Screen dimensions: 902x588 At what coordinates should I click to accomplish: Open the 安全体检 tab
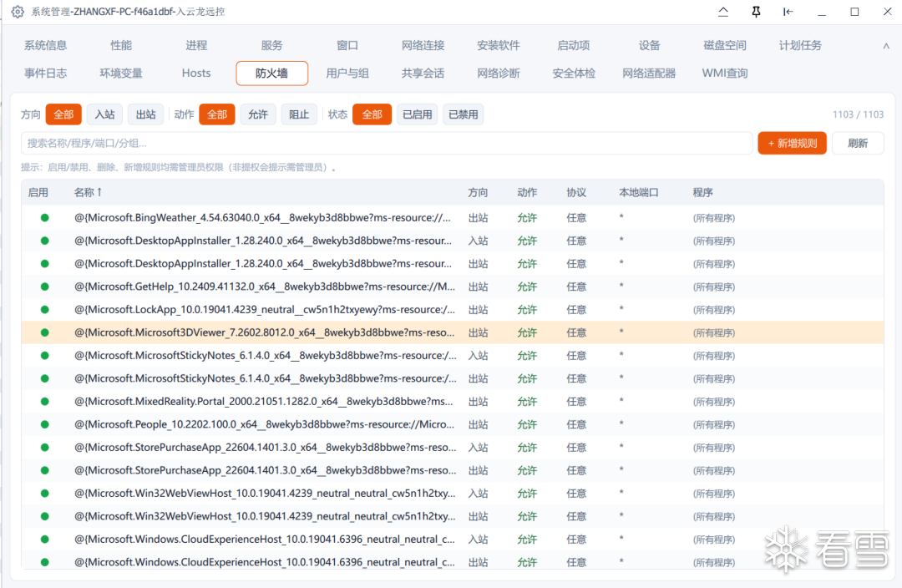pyautogui.click(x=574, y=73)
